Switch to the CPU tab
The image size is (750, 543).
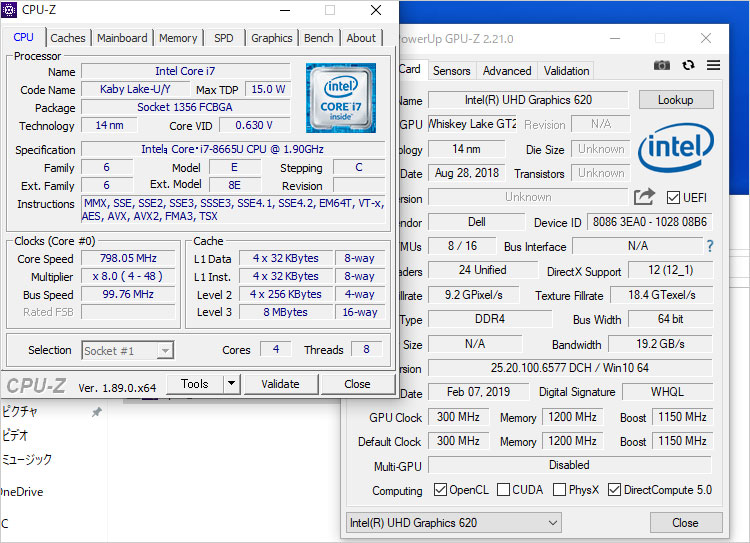pyautogui.click(x=23, y=37)
